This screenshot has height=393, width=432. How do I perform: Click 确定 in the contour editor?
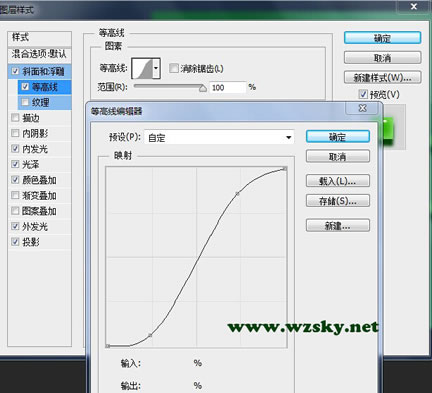[338, 137]
